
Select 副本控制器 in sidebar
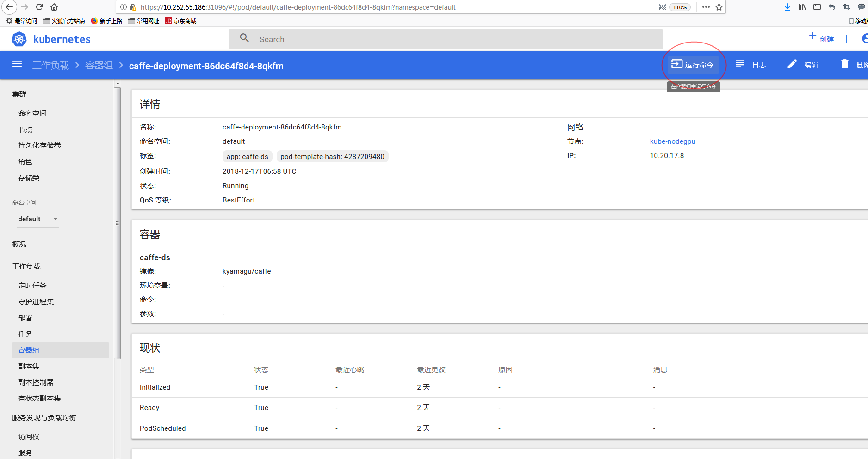36,382
